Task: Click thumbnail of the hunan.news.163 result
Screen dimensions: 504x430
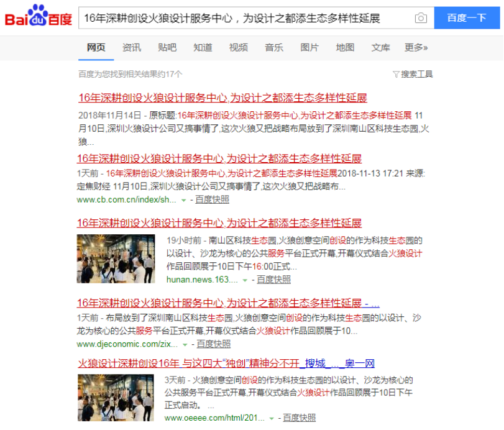Action: [x=116, y=258]
